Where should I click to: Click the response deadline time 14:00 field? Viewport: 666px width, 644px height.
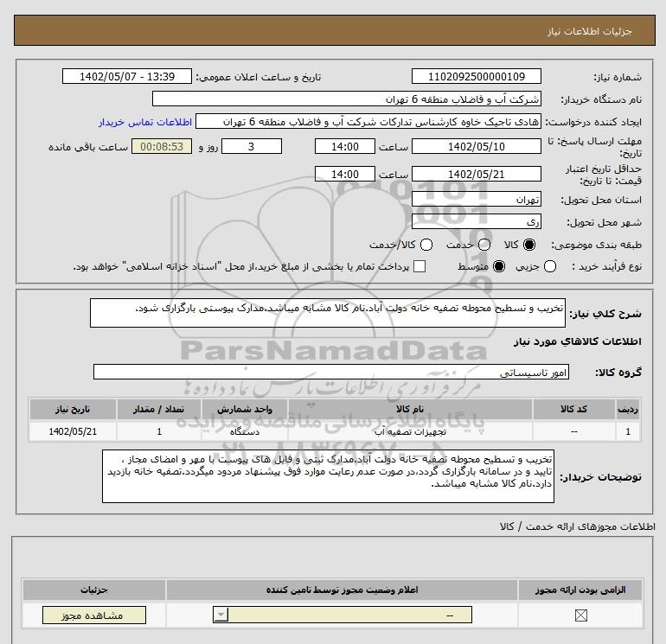pyautogui.click(x=345, y=146)
